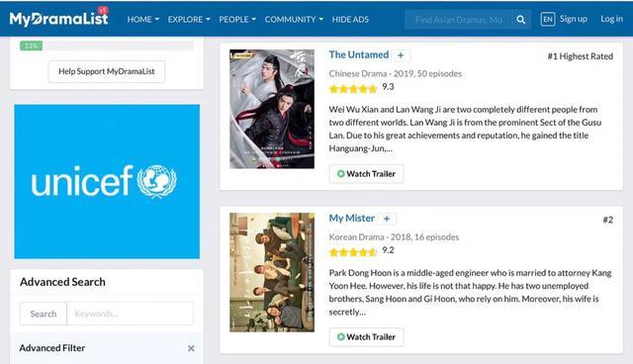Image resolution: width=633 pixels, height=364 pixels.
Task: Expand the PEOPLE dropdown menu
Action: click(x=237, y=20)
